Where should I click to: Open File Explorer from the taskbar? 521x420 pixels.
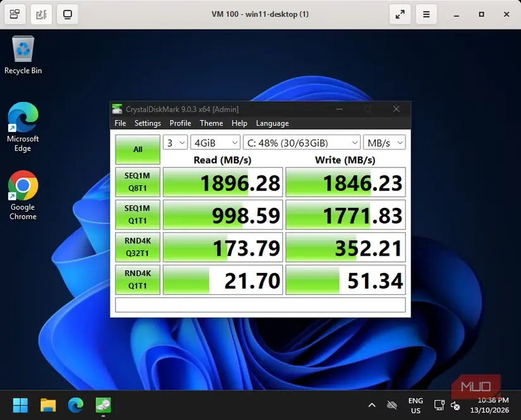click(48, 405)
